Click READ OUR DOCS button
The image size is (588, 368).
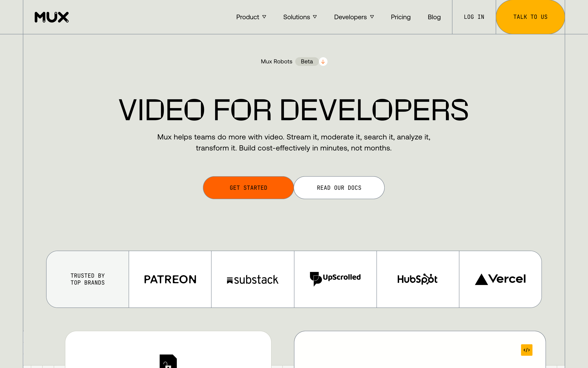[x=339, y=188]
